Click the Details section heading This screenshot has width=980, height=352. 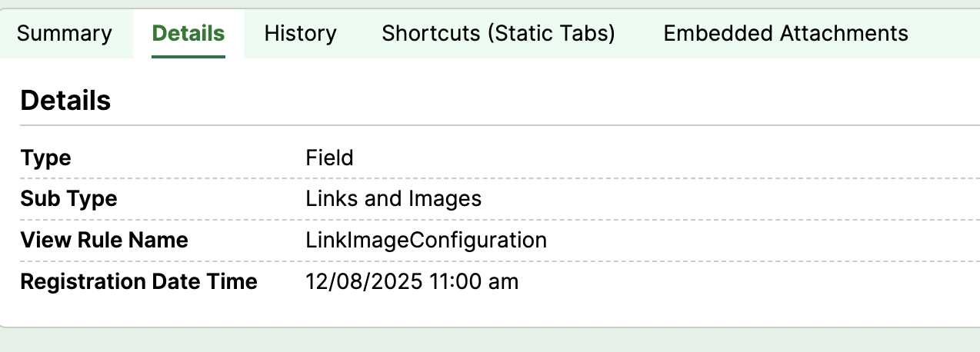point(65,101)
